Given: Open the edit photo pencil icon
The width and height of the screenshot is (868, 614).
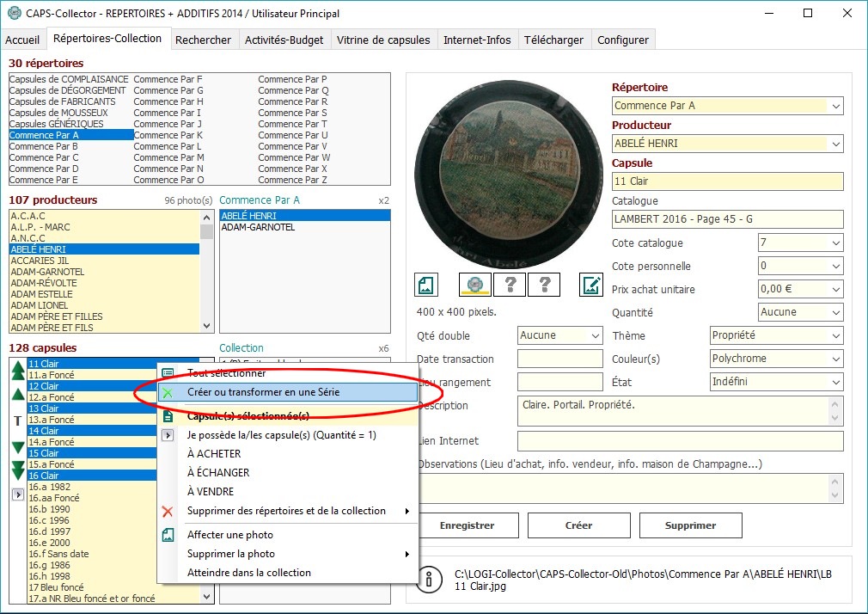Looking at the screenshot, I should pos(590,285).
